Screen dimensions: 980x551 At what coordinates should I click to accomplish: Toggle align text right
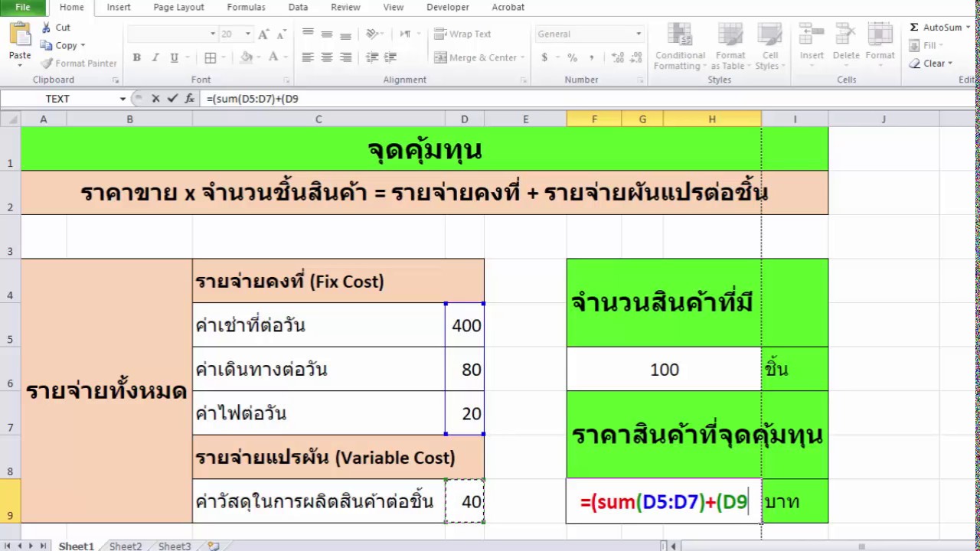(x=345, y=57)
